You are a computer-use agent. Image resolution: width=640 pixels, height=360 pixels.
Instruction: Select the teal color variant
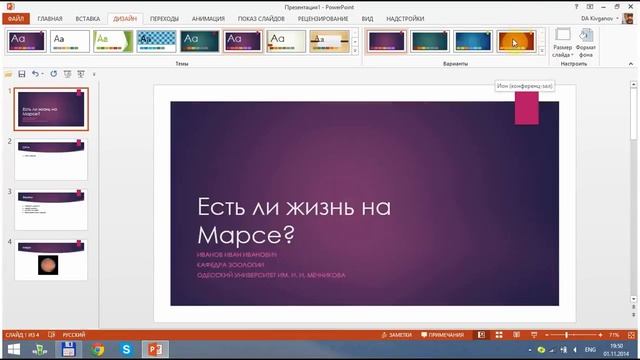429,41
